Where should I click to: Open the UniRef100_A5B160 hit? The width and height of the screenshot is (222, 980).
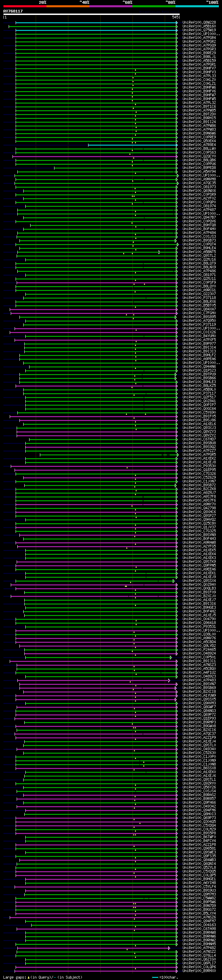click(199, 26)
